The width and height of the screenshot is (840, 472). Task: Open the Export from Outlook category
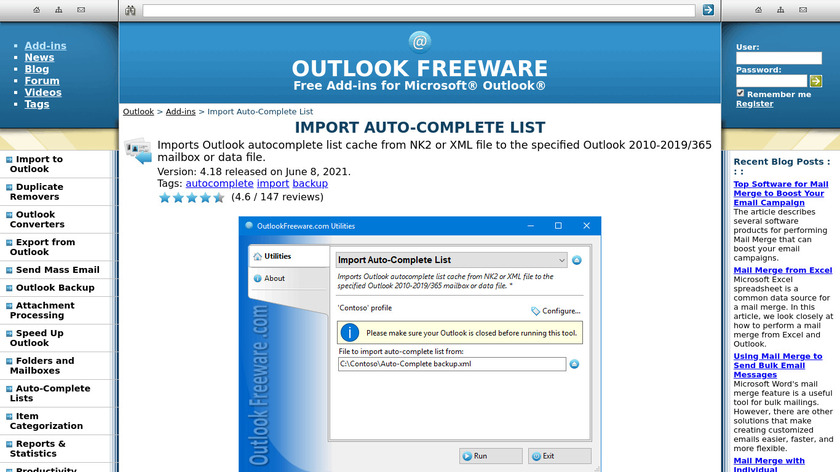42,247
